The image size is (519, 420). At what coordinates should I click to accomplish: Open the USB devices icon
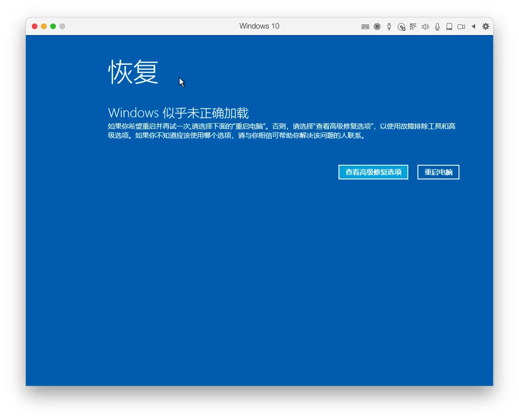click(x=389, y=26)
